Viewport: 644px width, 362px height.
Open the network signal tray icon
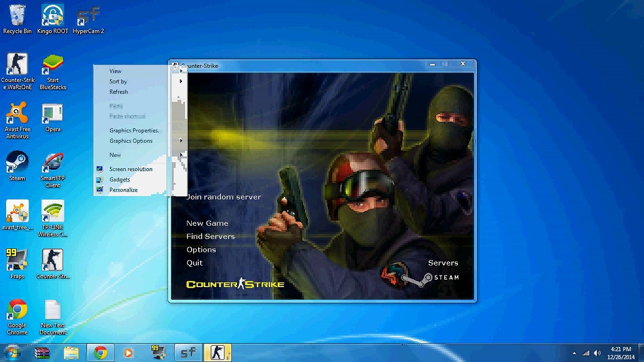click(586, 353)
